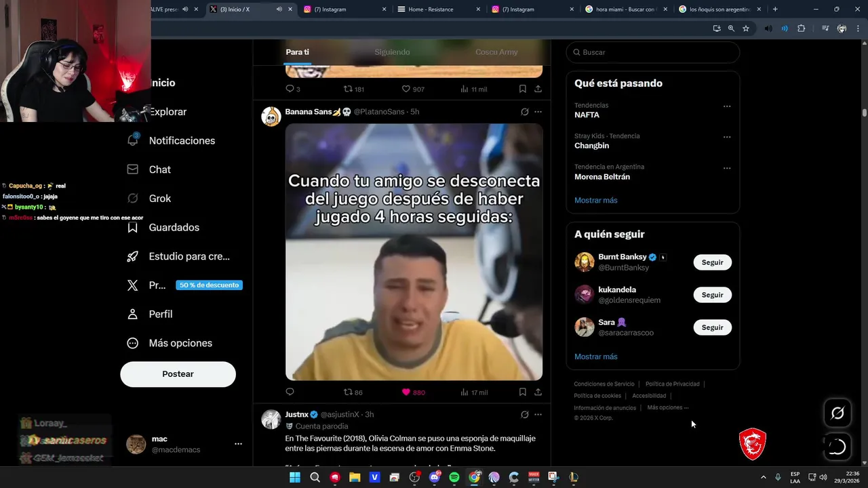868x488 pixels.
Task: Open Más opciones circle icon
Action: (133, 343)
